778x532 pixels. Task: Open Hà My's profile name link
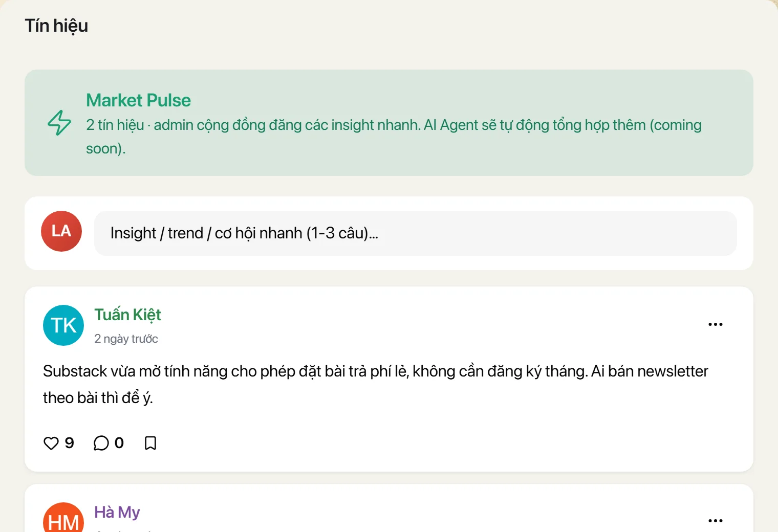pos(117,512)
